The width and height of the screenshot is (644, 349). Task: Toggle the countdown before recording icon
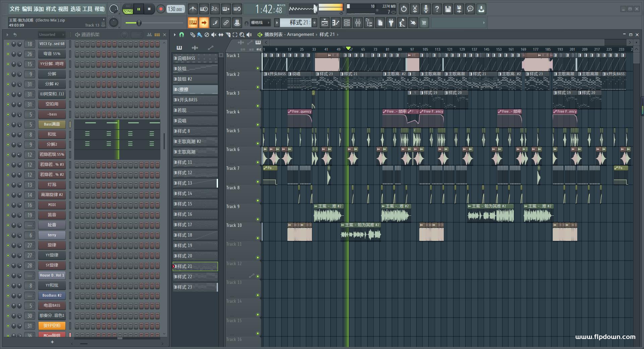click(x=215, y=9)
